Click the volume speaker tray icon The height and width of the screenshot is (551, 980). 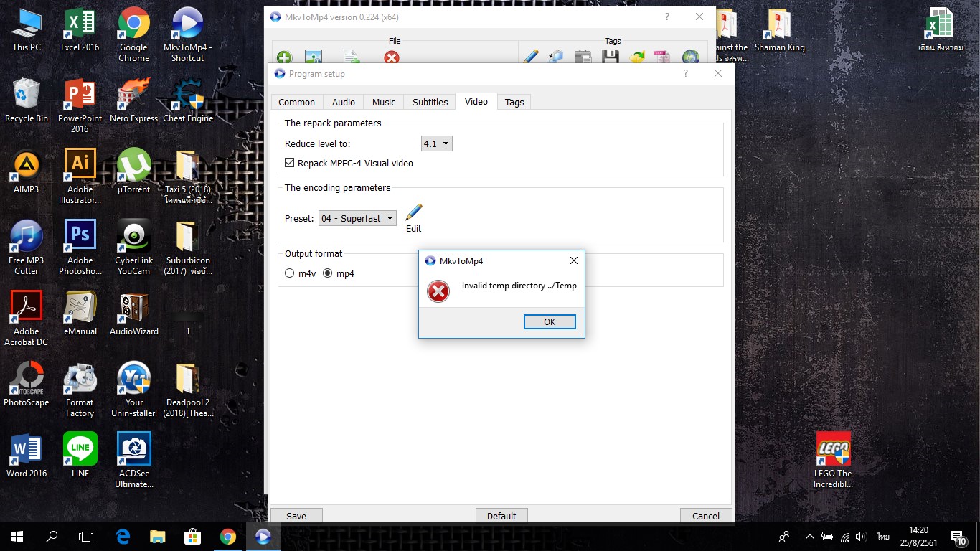point(861,537)
